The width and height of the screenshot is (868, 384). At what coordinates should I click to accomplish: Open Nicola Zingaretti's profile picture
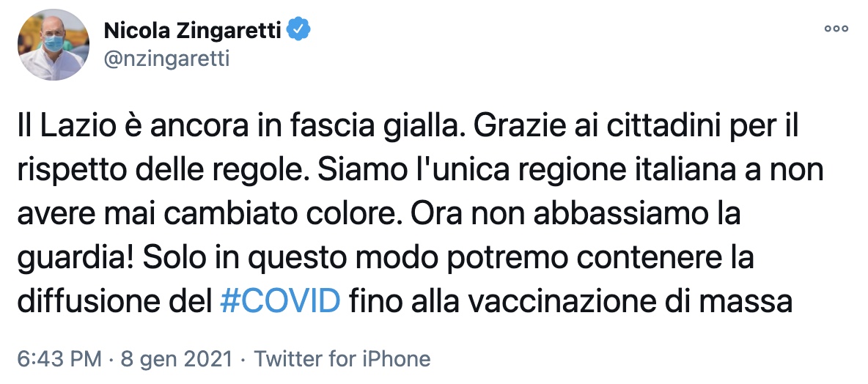(54, 45)
